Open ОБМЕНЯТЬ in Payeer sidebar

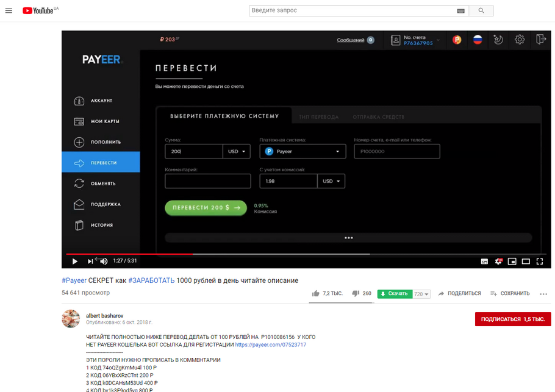pyautogui.click(x=101, y=184)
